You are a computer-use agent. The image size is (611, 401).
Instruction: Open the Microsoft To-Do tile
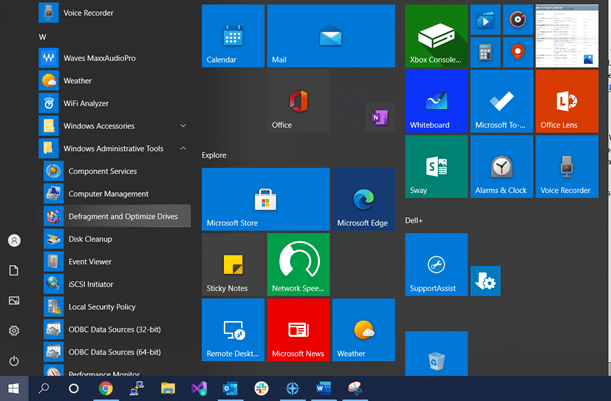click(502, 101)
